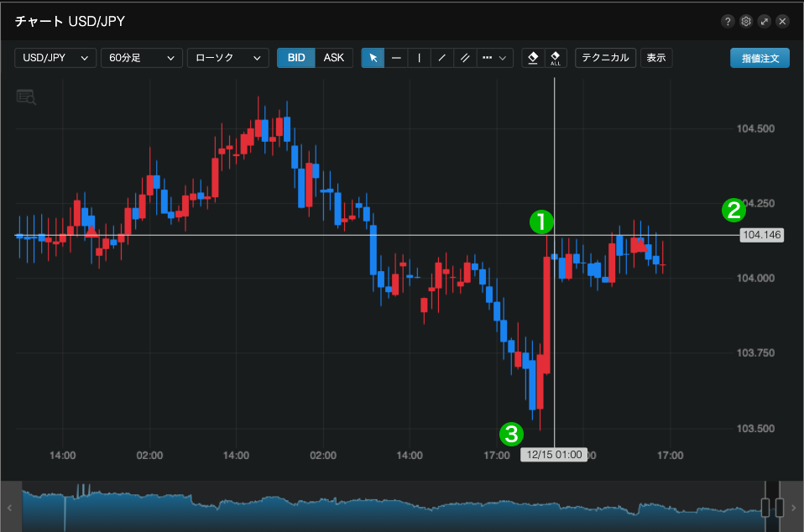Open the help question mark icon

coord(727,21)
